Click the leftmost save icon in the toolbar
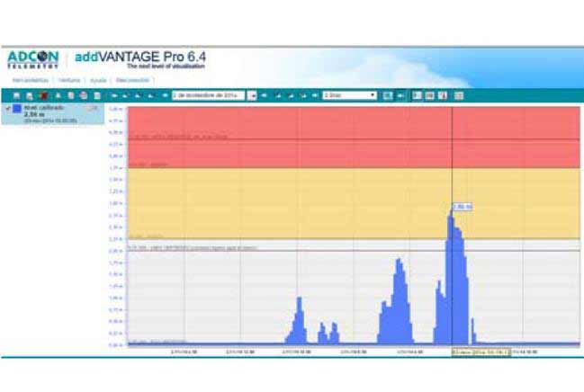This screenshot has width=584, height=392. pos(16,95)
